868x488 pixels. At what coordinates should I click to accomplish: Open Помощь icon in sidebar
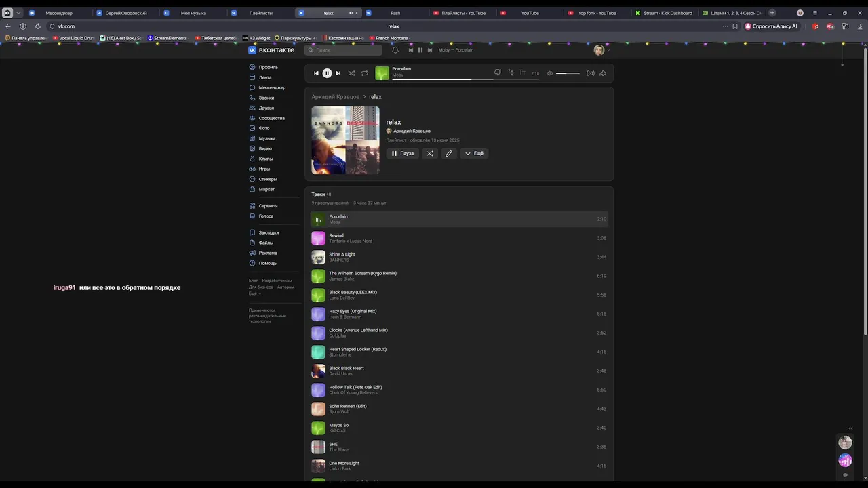pyautogui.click(x=252, y=263)
